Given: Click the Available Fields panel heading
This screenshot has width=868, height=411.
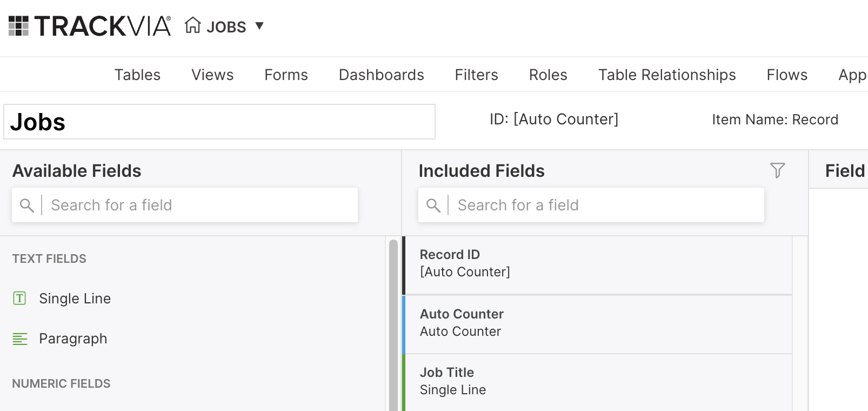Looking at the screenshot, I should [77, 171].
